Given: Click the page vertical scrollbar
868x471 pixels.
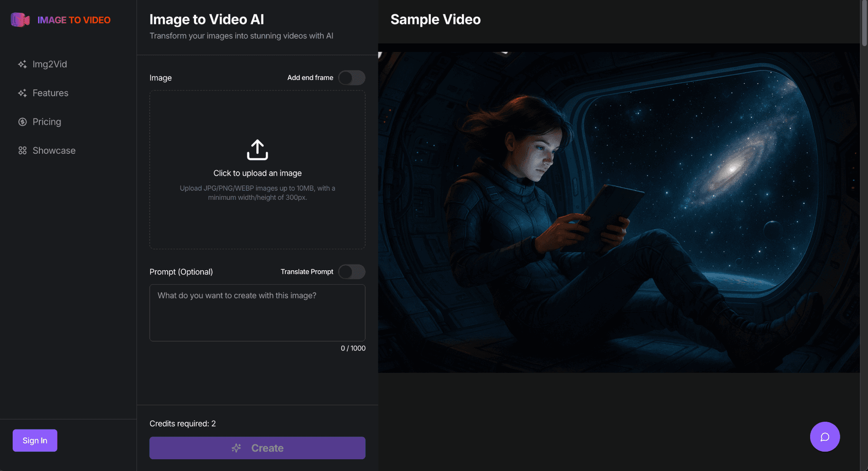Looking at the screenshot, I should pos(864,235).
